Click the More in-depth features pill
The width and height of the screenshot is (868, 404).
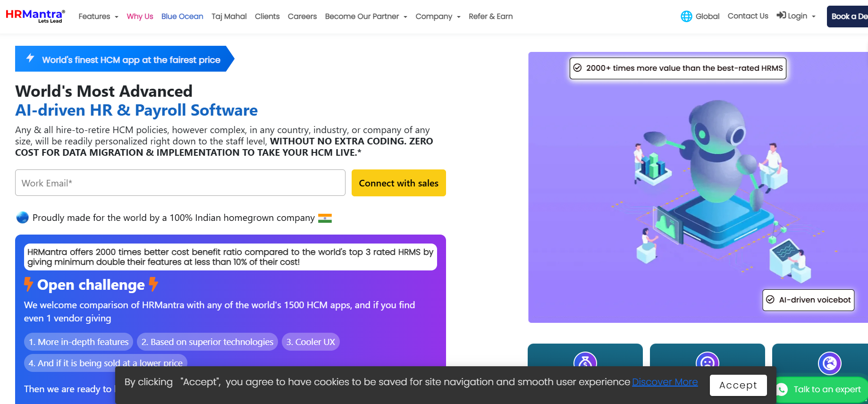(x=78, y=342)
